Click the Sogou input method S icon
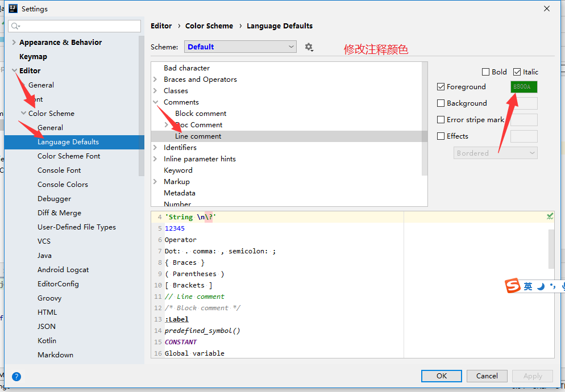The height and width of the screenshot is (392, 565). pyautogui.click(x=513, y=286)
